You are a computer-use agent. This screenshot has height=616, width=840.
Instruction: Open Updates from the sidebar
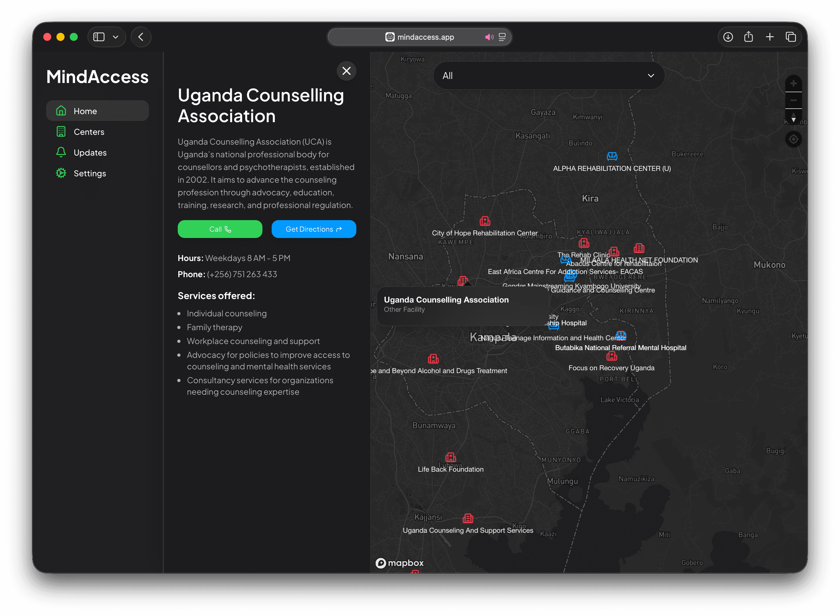click(97, 152)
